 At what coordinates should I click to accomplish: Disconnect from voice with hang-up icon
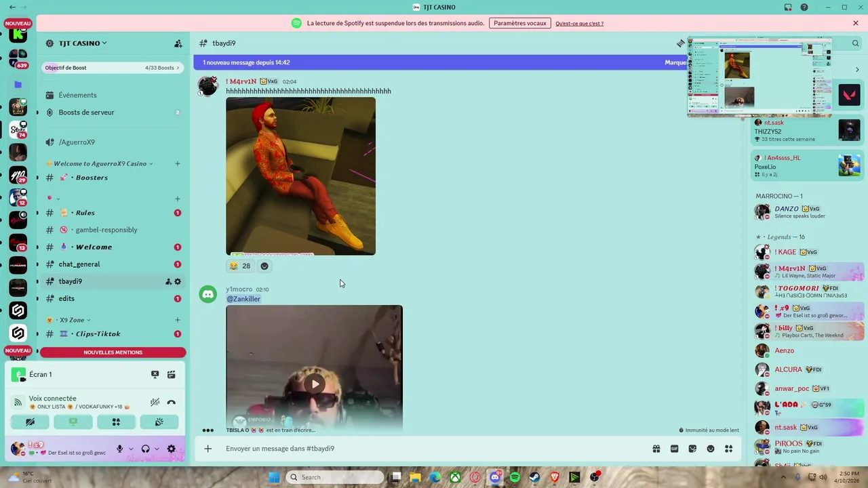pos(171,402)
